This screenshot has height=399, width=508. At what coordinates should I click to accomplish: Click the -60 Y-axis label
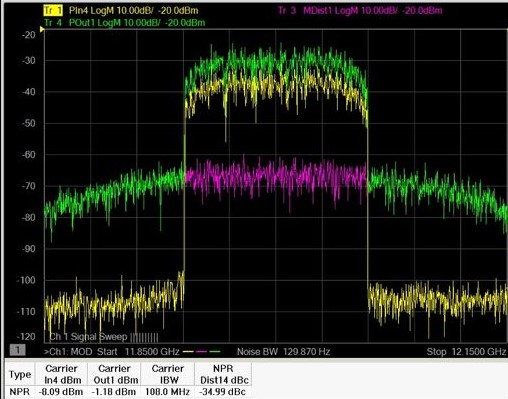point(28,155)
